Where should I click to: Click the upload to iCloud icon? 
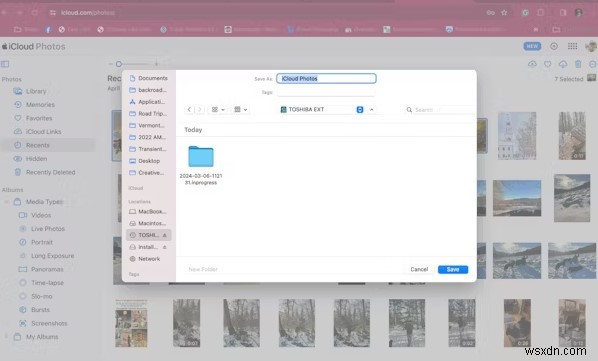532,64
